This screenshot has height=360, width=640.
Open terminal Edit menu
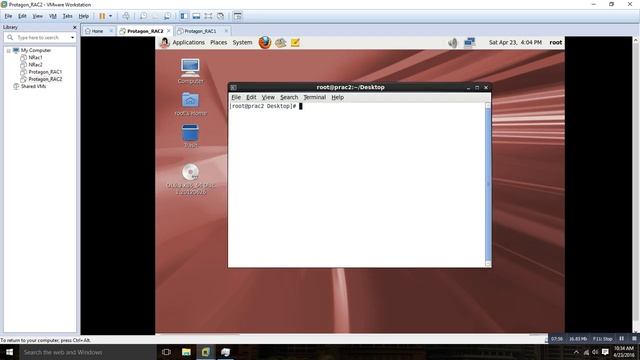tap(251, 98)
